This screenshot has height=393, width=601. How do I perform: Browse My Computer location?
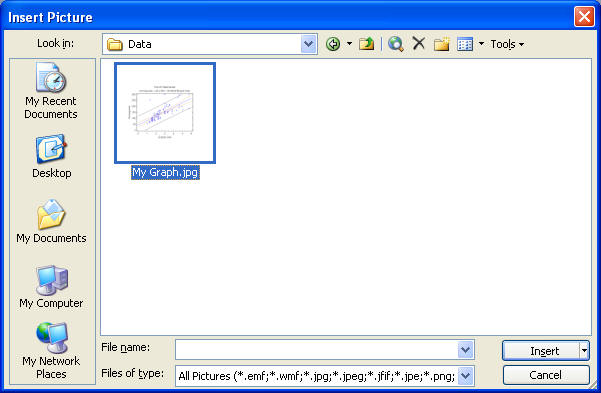51,286
